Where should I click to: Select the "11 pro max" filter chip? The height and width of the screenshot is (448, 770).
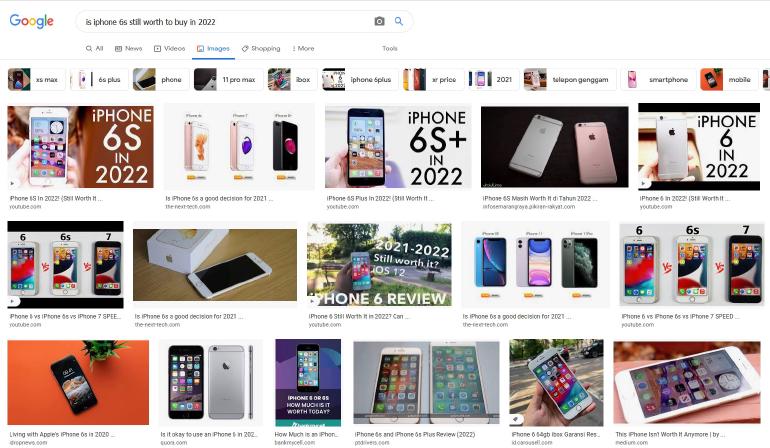click(x=228, y=80)
